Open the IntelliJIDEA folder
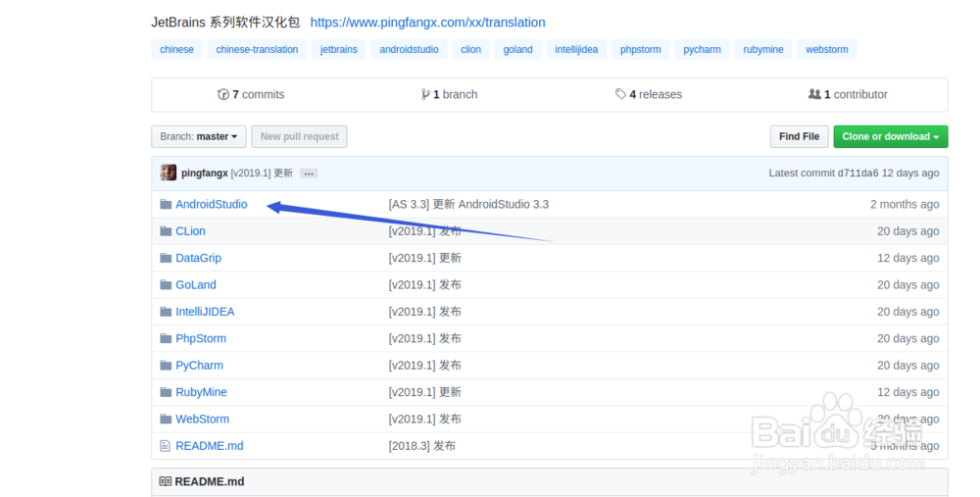 (x=205, y=312)
